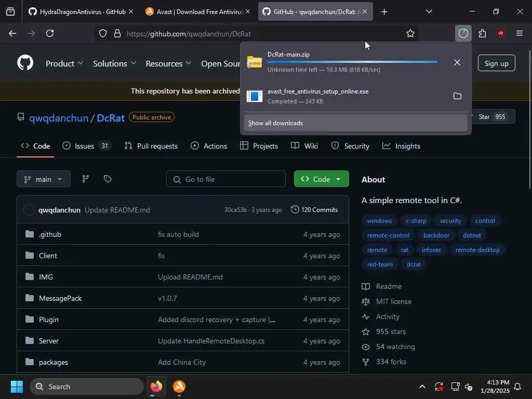This screenshot has width=532, height=399.
Task: Click the Avast taskbar icon
Action: pyautogui.click(x=179, y=387)
